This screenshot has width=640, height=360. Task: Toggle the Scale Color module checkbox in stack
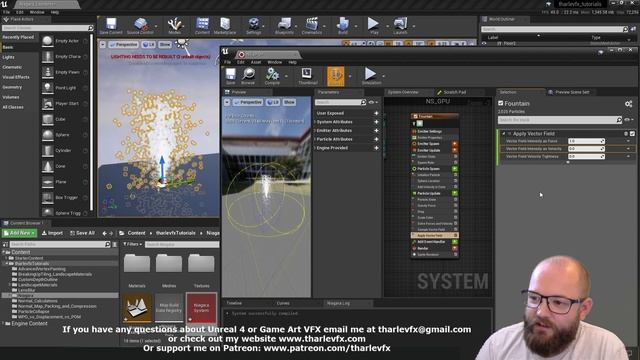pyautogui.click(x=456, y=218)
